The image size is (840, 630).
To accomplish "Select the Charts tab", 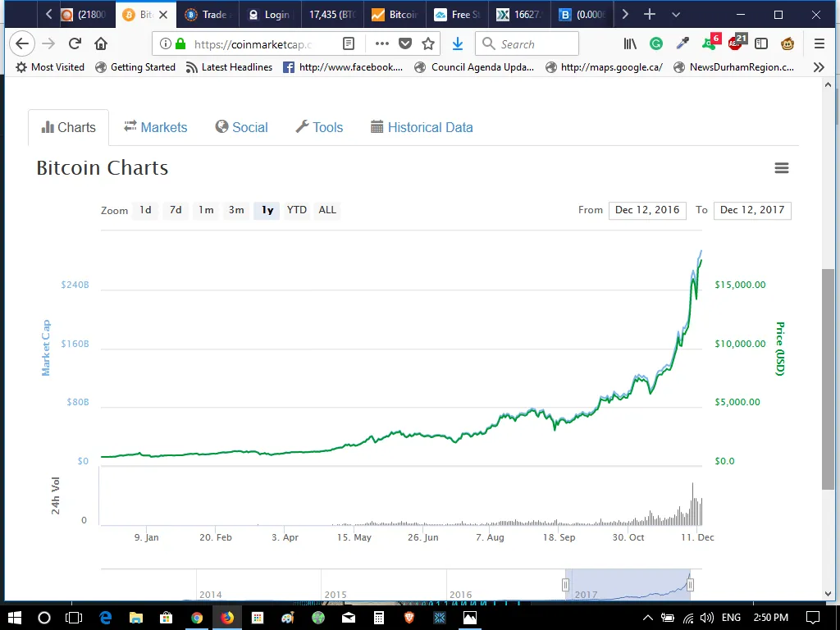I will click(69, 127).
